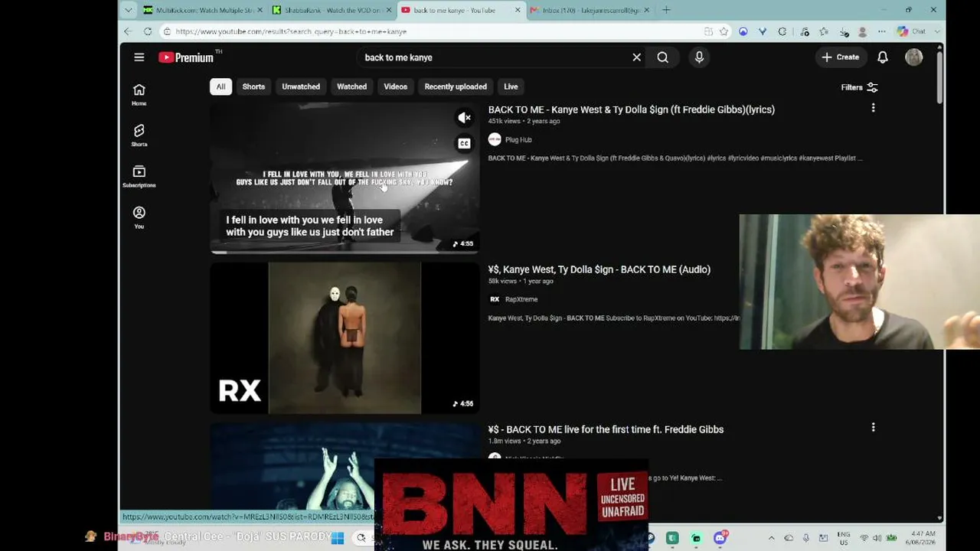
Task: Bookmark this page with the star icon
Action: pyautogui.click(x=724, y=31)
